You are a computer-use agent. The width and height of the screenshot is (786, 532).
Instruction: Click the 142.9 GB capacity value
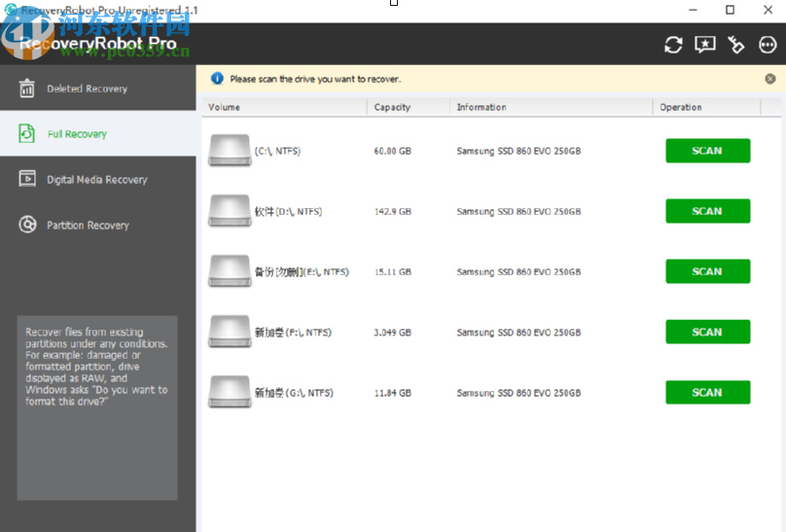(x=392, y=211)
